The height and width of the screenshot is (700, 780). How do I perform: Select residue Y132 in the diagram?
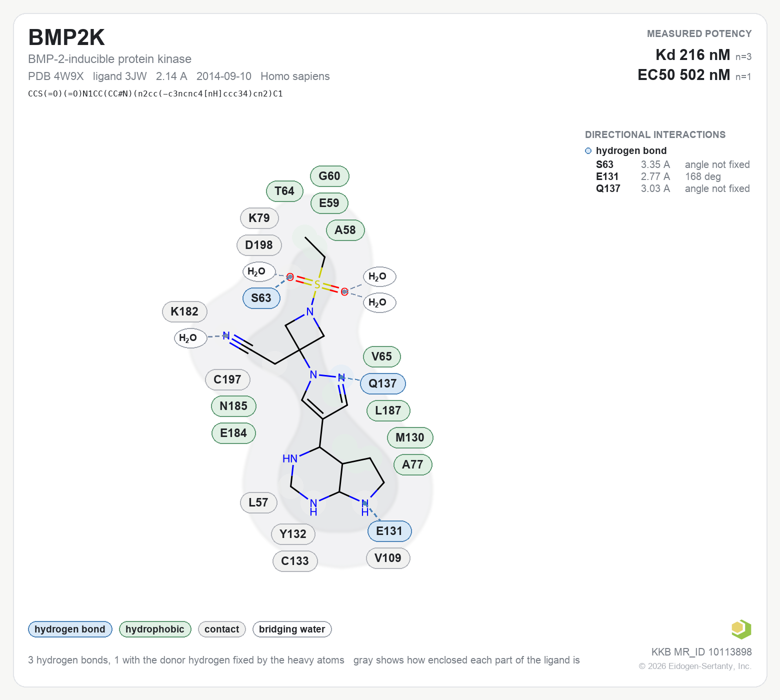tap(293, 534)
